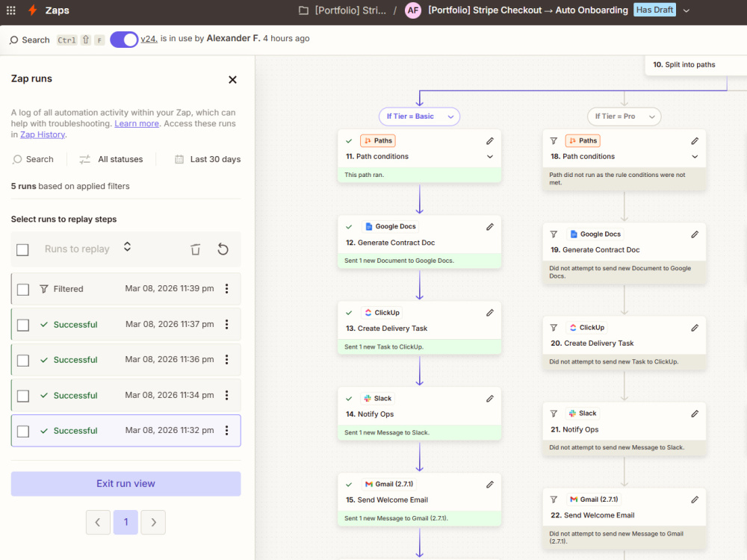This screenshot has width=747, height=560.
Task: Click the trash delete runs icon
Action: tap(195, 249)
